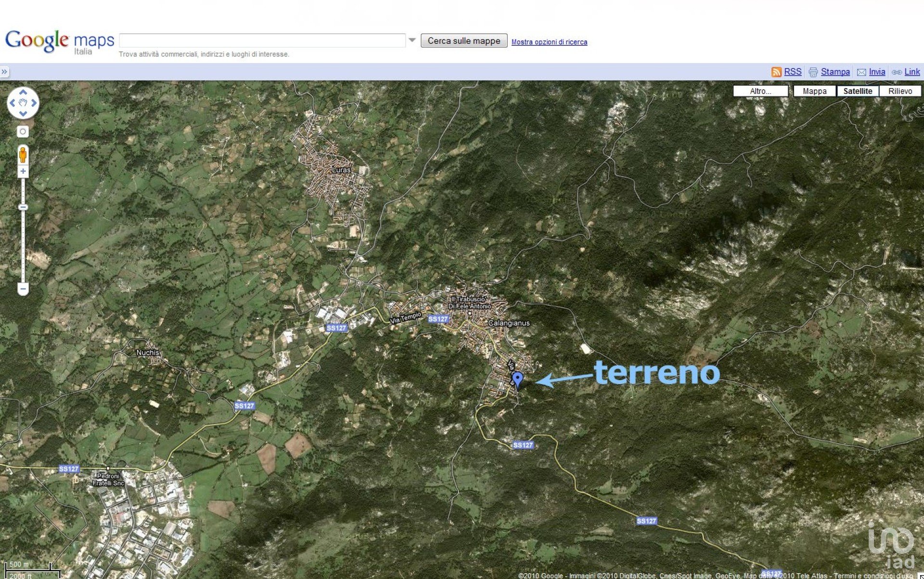Focus the map search input field
This screenshot has height=579, width=924.
(262, 40)
